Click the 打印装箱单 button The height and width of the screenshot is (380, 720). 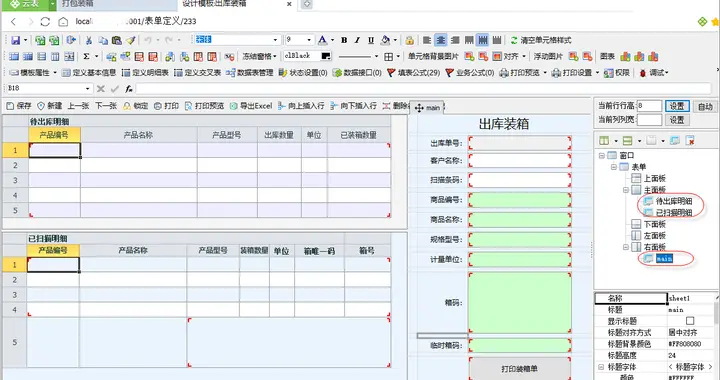[x=520, y=369]
